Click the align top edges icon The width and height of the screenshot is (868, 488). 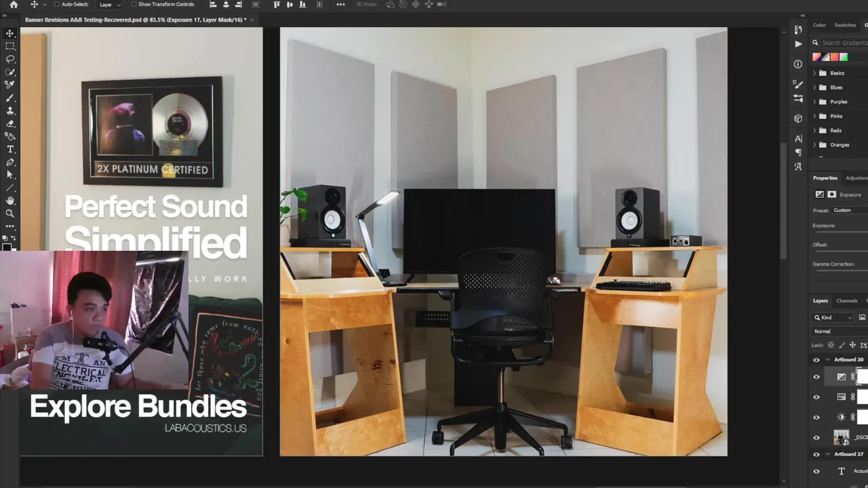[277, 4]
